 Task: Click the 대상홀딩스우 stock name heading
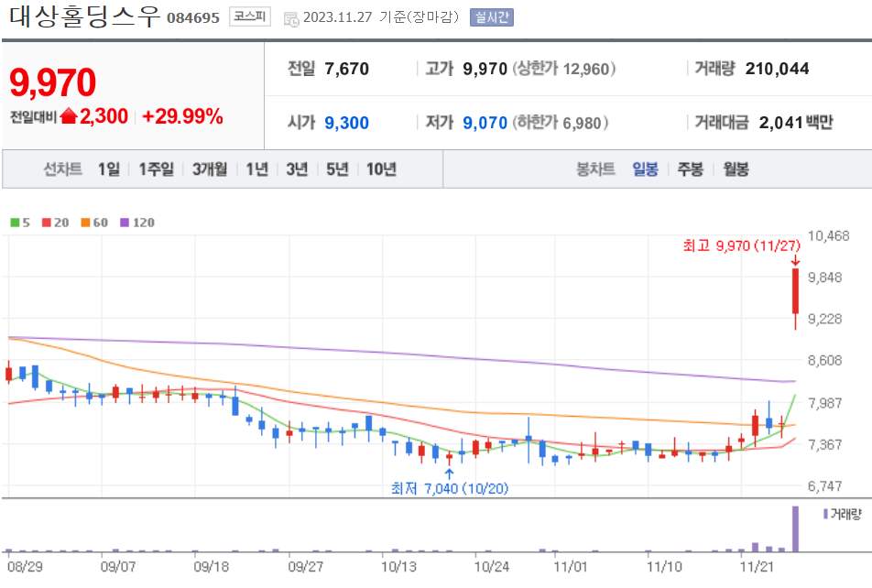pos(84,16)
